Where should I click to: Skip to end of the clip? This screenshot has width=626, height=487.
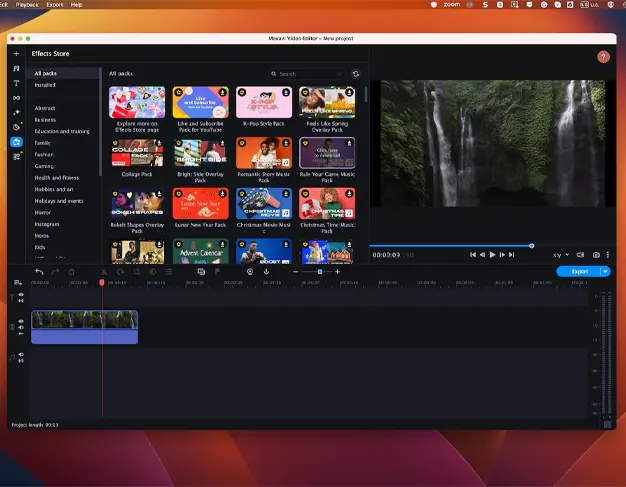tap(512, 255)
